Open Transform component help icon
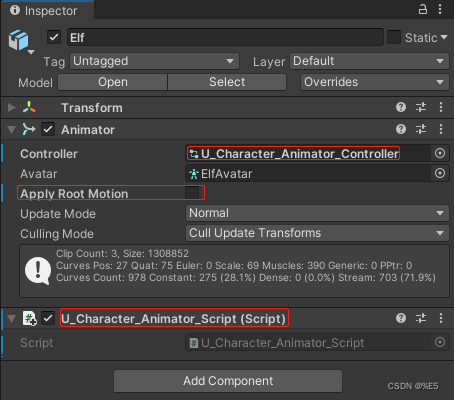The height and width of the screenshot is (400, 454). tap(401, 107)
